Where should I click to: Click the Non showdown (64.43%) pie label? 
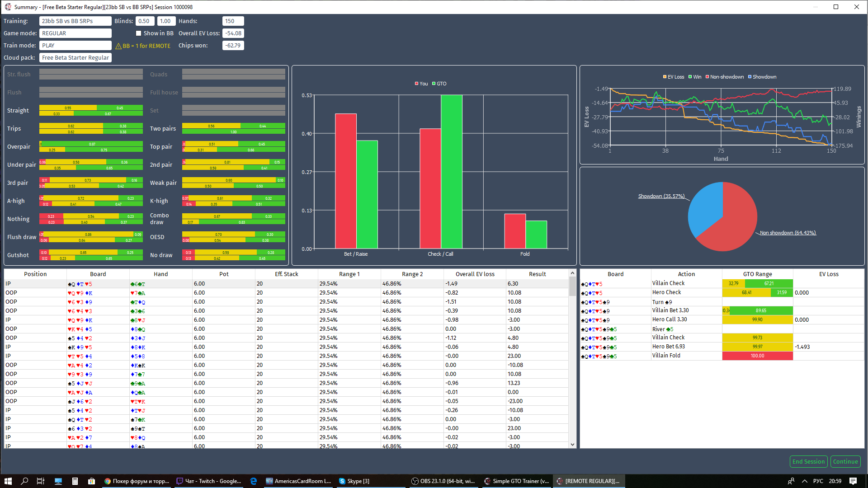[788, 233]
